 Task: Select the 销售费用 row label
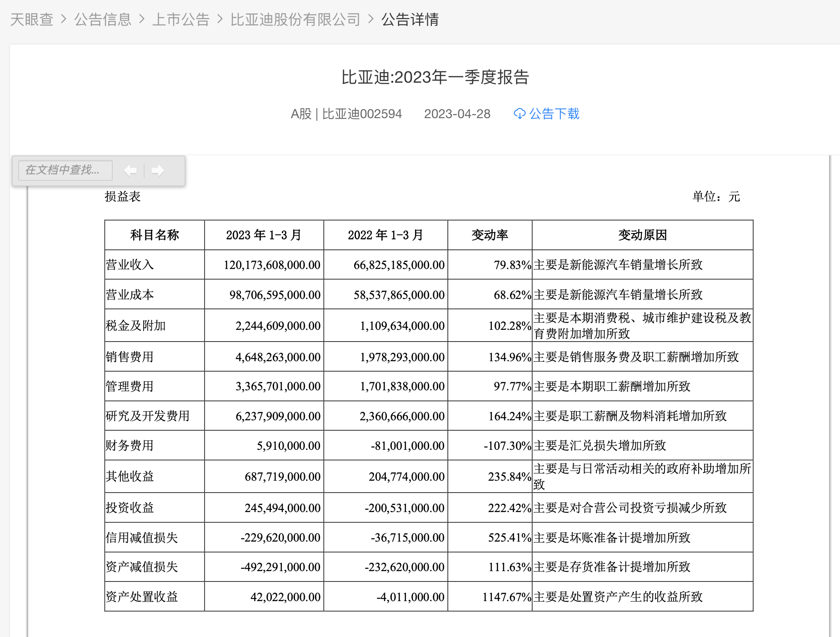pos(130,357)
